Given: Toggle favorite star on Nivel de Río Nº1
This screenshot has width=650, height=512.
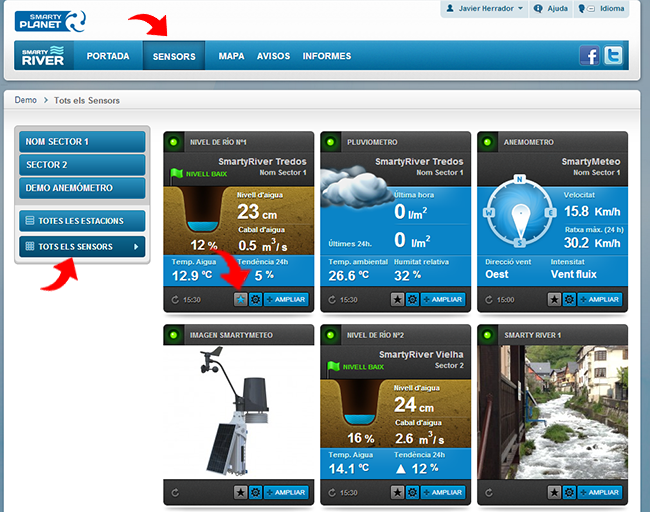Looking at the screenshot, I should 240,299.
